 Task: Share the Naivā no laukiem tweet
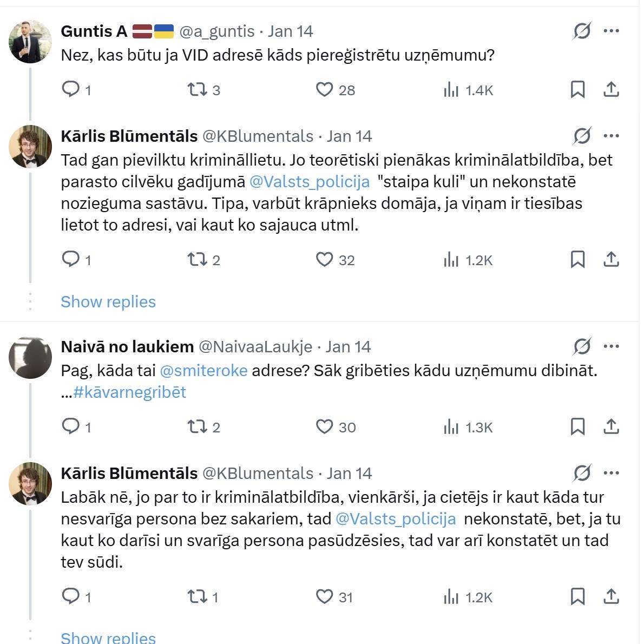[x=611, y=427]
